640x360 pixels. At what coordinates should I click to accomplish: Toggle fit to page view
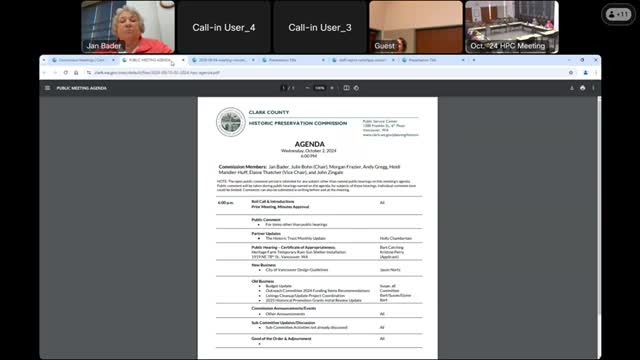pyautogui.click(x=346, y=88)
